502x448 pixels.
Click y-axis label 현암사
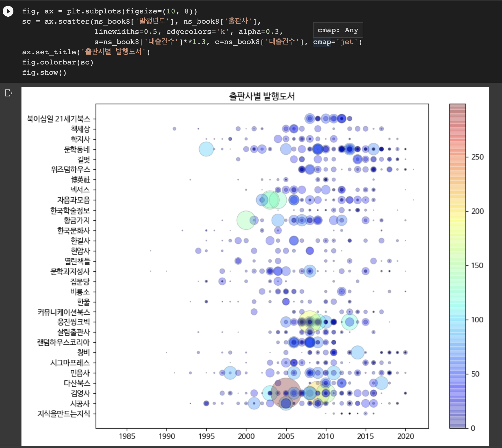(80, 251)
